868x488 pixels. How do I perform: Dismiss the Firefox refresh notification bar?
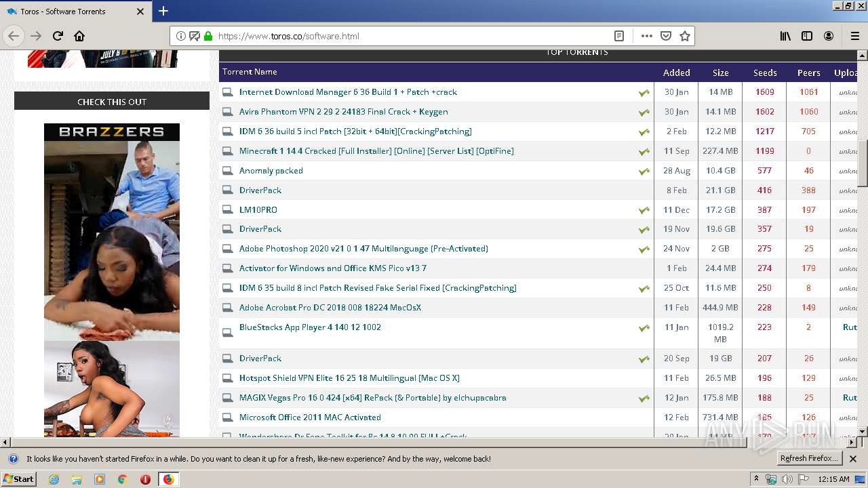(x=853, y=459)
